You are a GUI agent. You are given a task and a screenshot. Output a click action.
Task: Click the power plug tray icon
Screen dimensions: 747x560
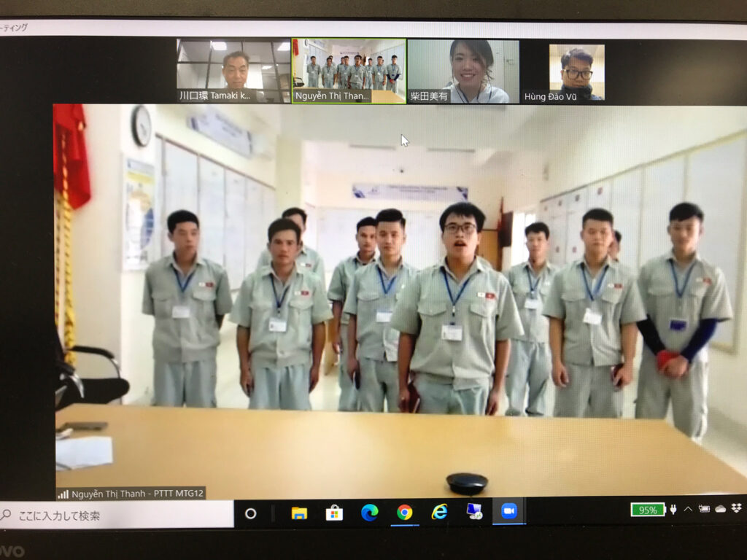[673, 509]
